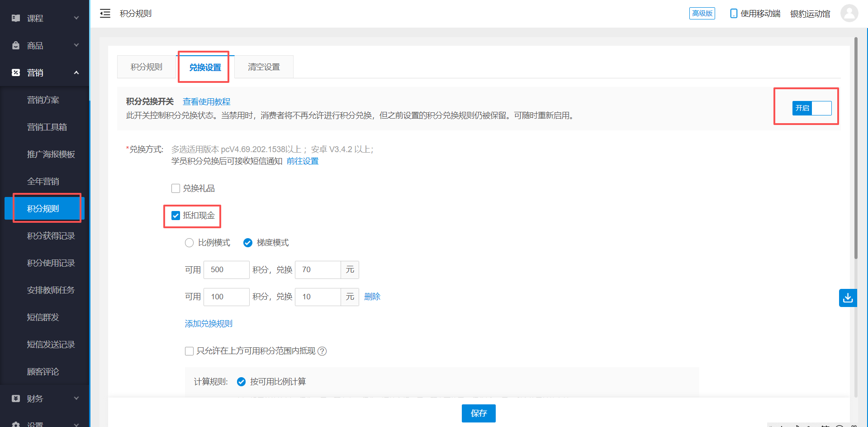The width and height of the screenshot is (868, 427).
Task: Click the goods (商品) lock icon in sidebar
Action: pos(16,45)
